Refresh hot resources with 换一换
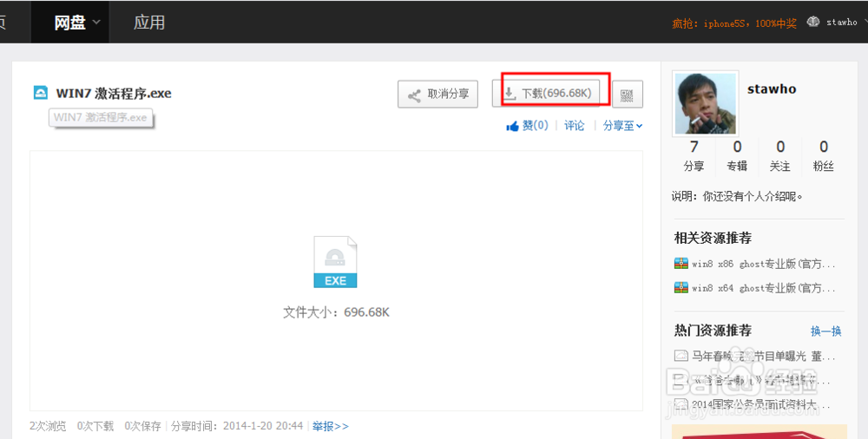Image resolution: width=868 pixels, height=439 pixels. (x=826, y=331)
